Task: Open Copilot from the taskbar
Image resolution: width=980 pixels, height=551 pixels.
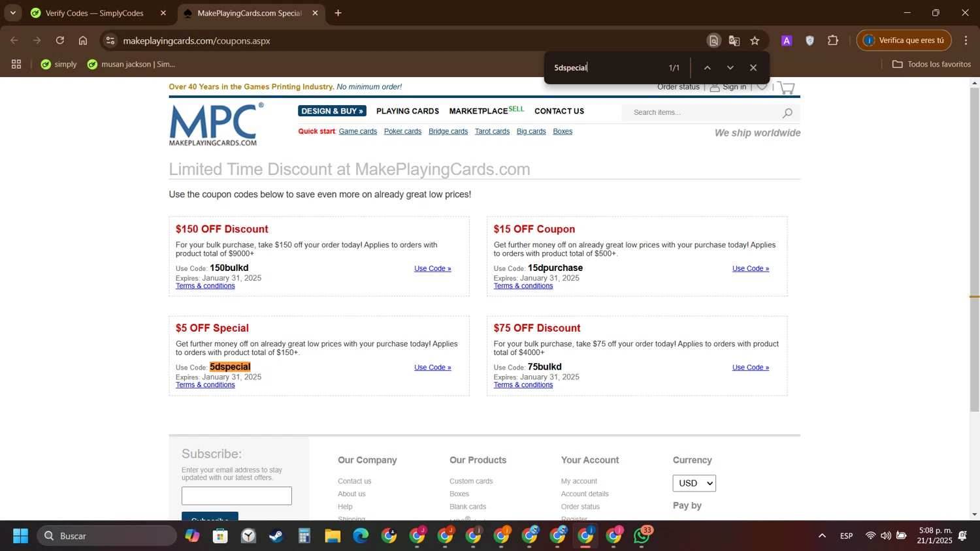Action: (x=192, y=536)
